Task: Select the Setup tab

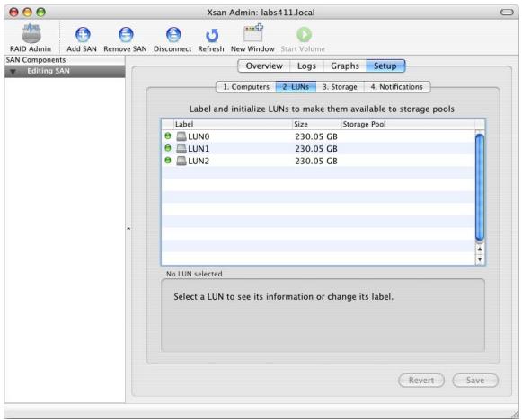Action: pos(385,66)
